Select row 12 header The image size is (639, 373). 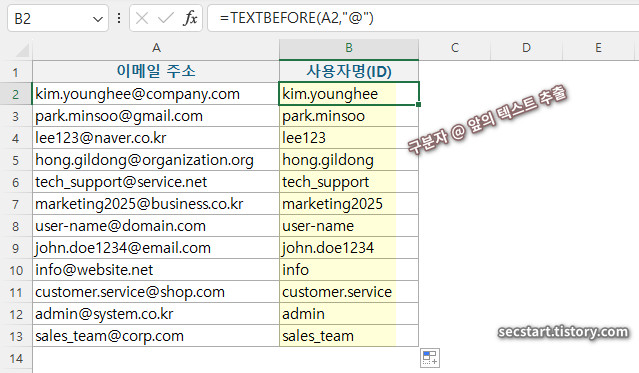(15, 314)
